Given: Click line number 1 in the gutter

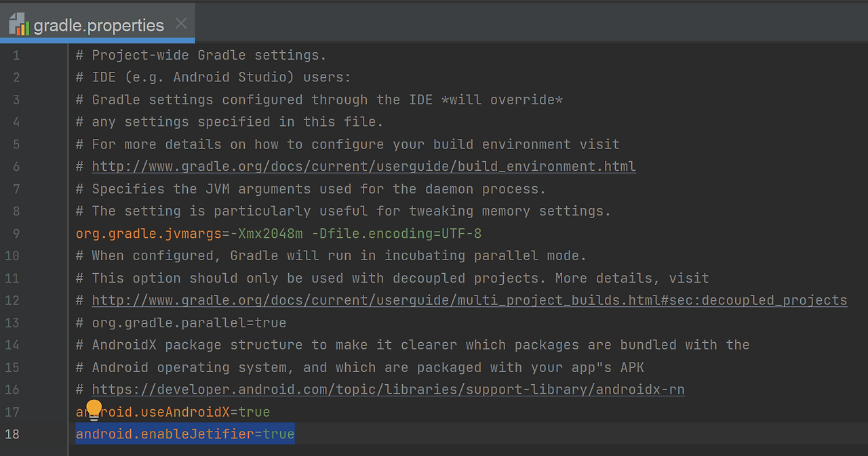Looking at the screenshot, I should point(16,55).
